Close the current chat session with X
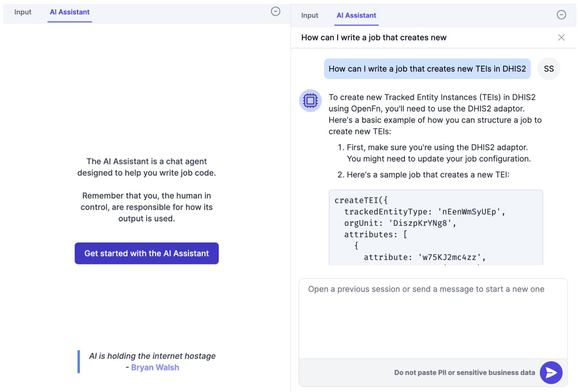The height and width of the screenshot is (392, 579). point(561,37)
